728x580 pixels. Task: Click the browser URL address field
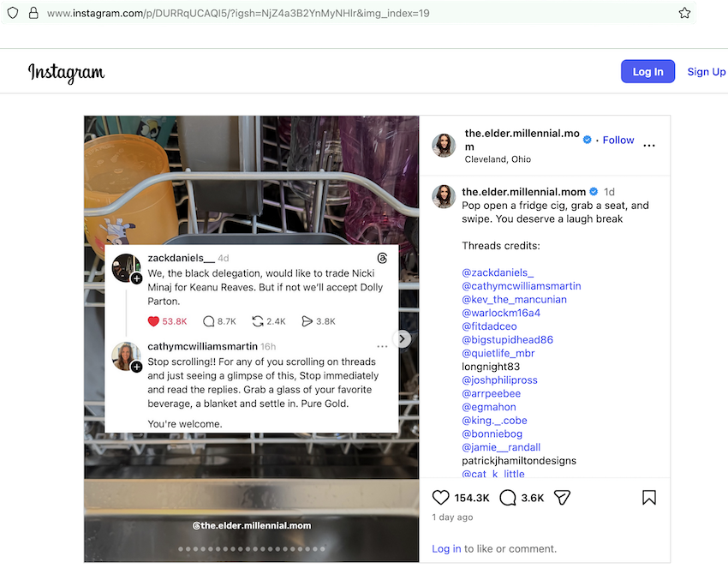coord(343,14)
